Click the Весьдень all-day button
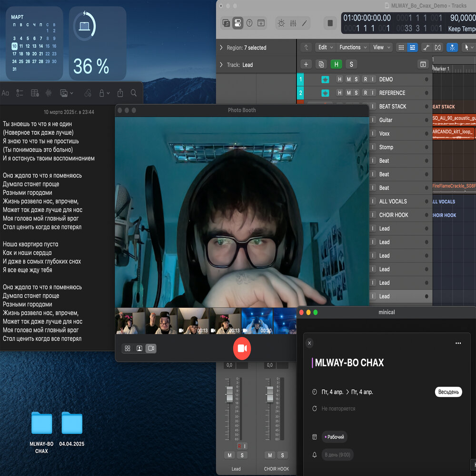 [x=448, y=392]
